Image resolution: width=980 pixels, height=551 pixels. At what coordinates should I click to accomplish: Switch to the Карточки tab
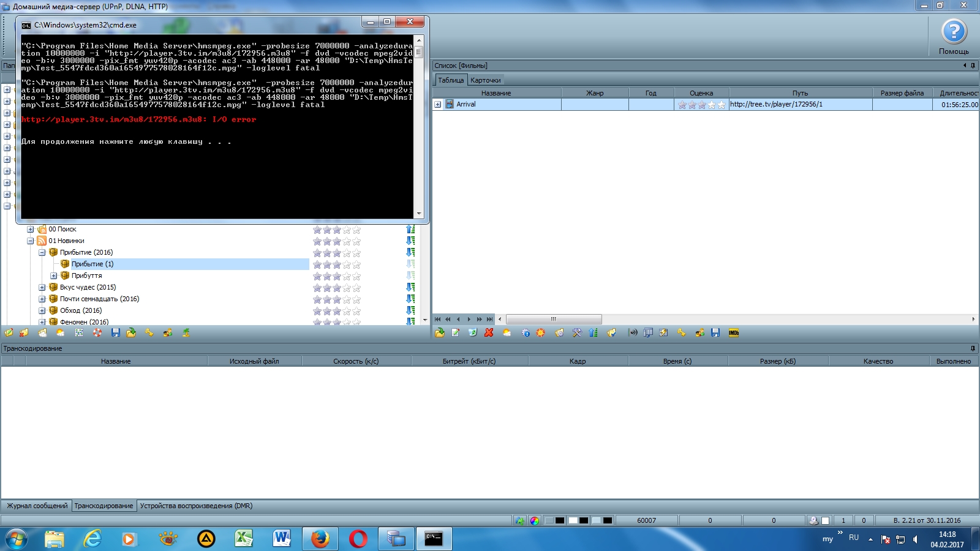tap(485, 80)
